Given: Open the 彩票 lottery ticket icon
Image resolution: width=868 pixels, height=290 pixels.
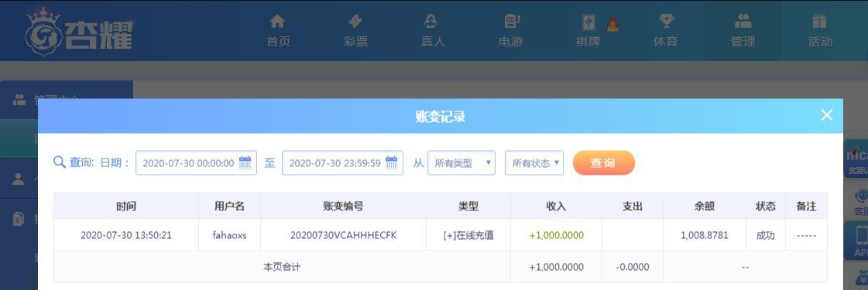Looking at the screenshot, I should coord(355,22).
